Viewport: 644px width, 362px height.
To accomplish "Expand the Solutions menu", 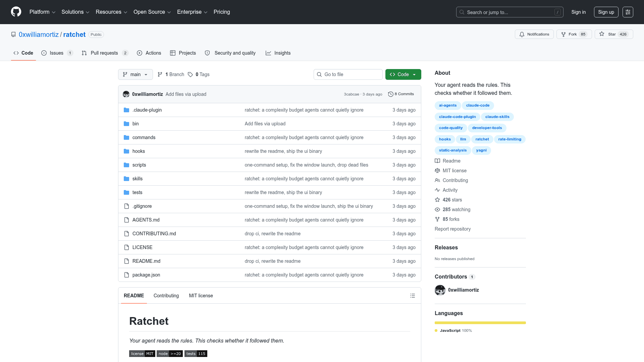I will (x=75, y=12).
